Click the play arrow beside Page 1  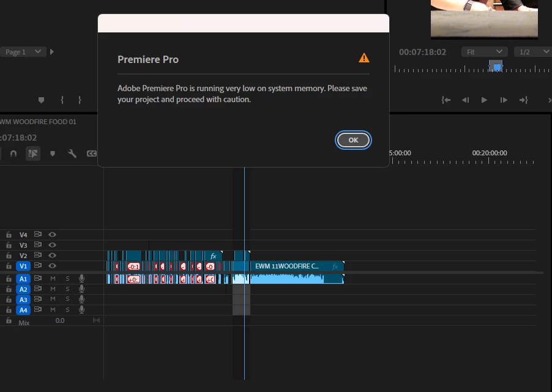[52, 52]
